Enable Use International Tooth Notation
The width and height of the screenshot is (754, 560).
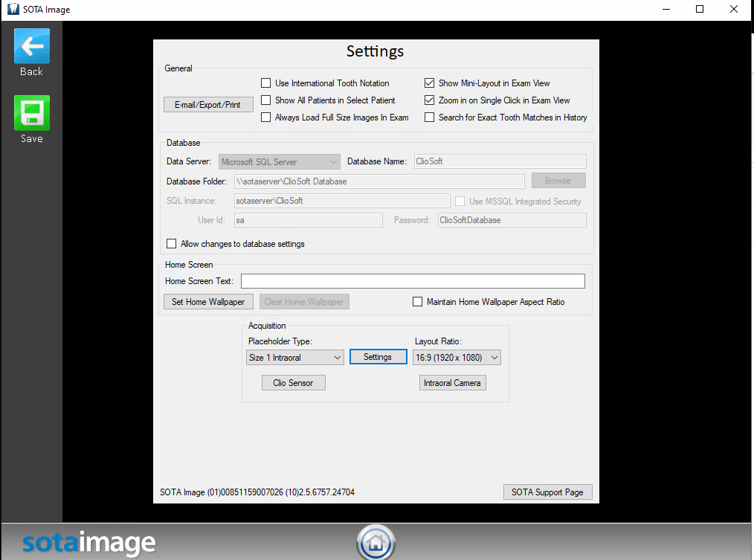tap(266, 83)
